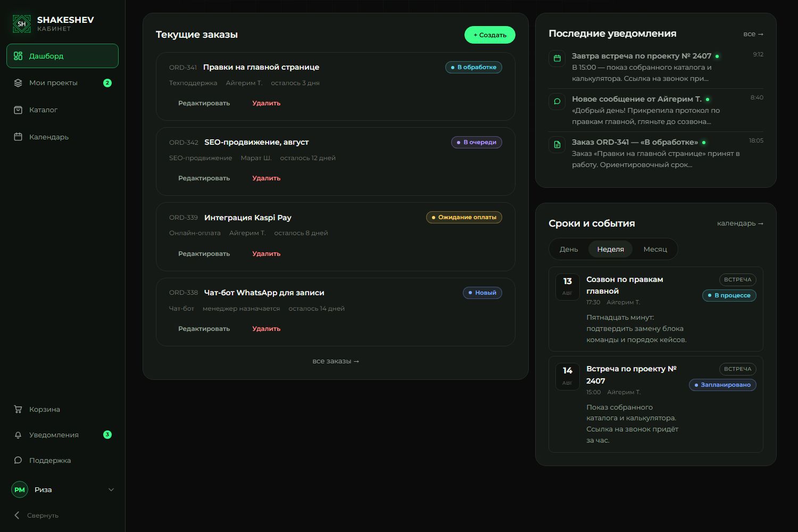Click the 14 авг date tile
798x532 pixels.
(x=568, y=377)
